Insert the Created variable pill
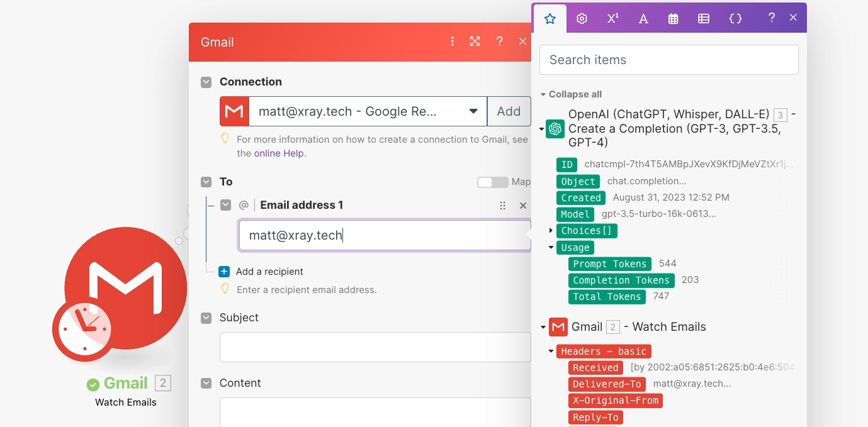 [581, 197]
